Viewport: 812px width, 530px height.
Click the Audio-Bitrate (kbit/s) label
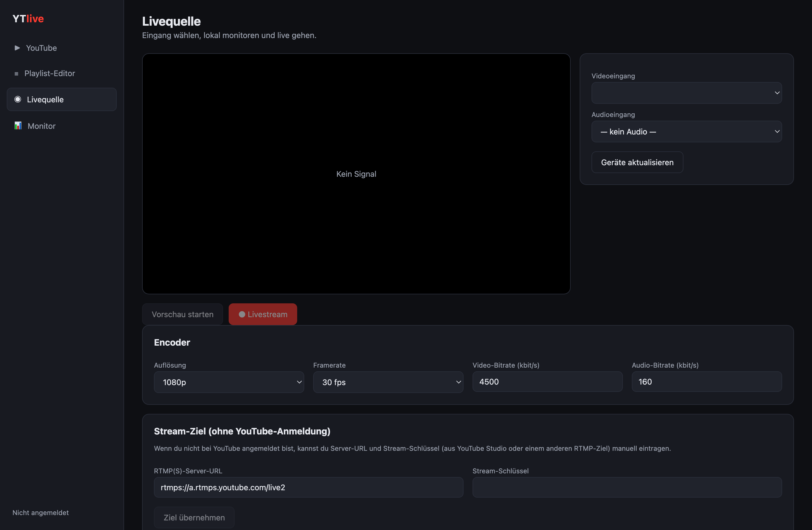tap(665, 365)
